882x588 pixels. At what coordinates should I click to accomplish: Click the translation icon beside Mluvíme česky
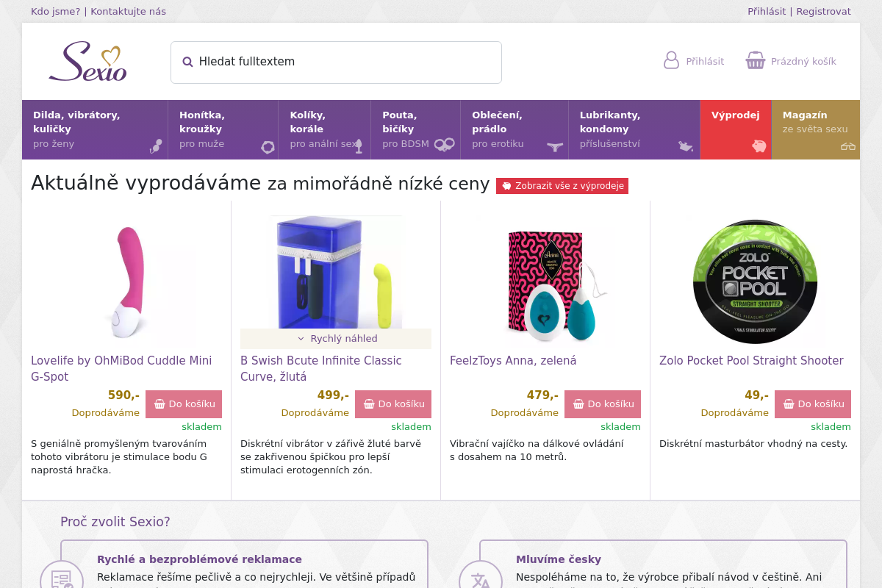tap(481, 581)
